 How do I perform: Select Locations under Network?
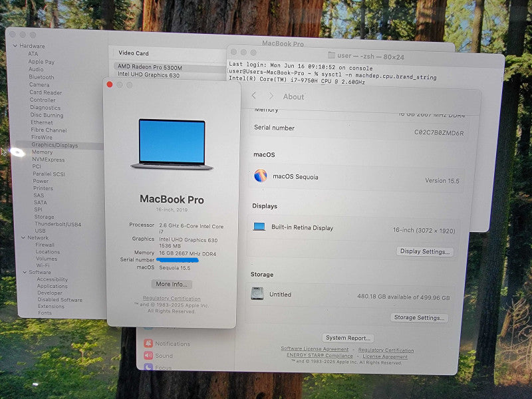click(48, 252)
